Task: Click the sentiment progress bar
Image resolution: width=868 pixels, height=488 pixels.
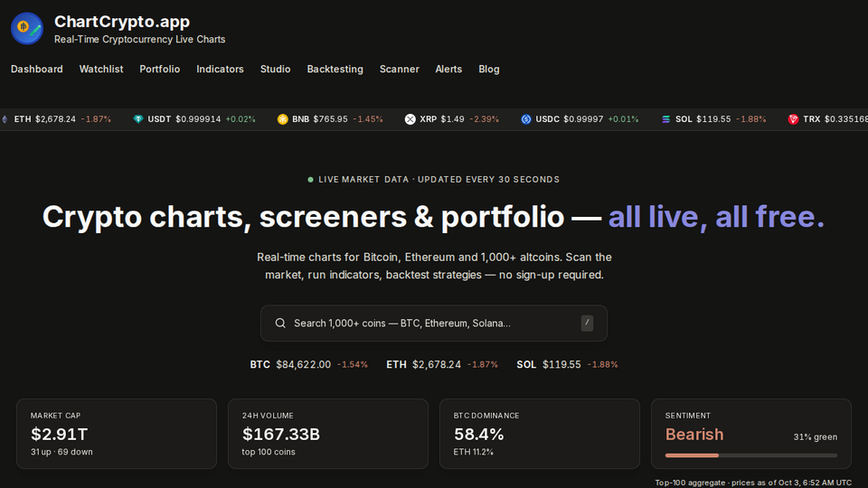Action: click(x=751, y=455)
